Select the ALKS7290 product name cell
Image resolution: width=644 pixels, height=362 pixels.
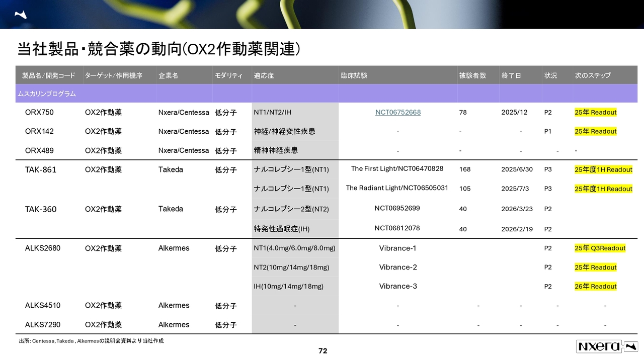coord(42,325)
